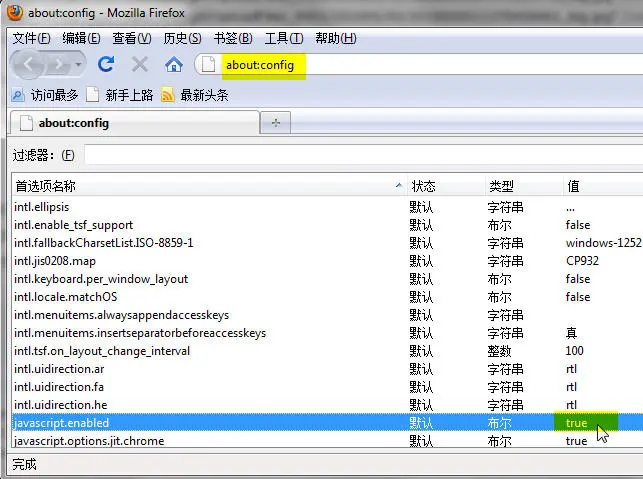Screen dimensions: 643x479
Task: Click the 过滤器 filter input field
Action: [363, 155]
